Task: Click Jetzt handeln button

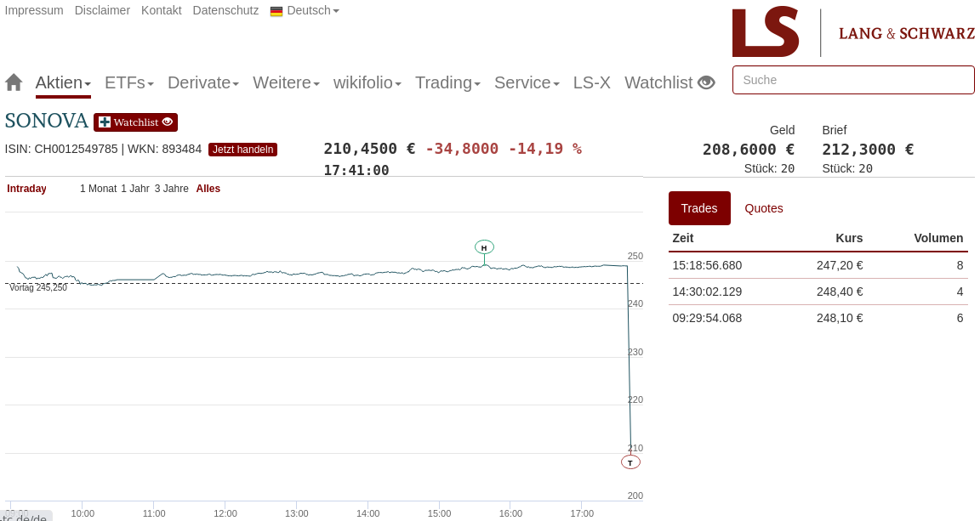Action: 242,150
